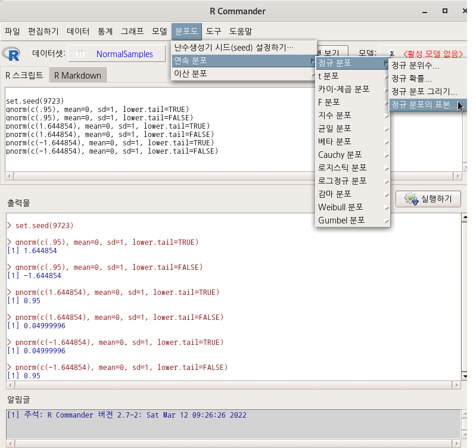
Task: Select 난수생성기 시드(seed) 설정하기 menu item
Action: [x=244, y=48]
